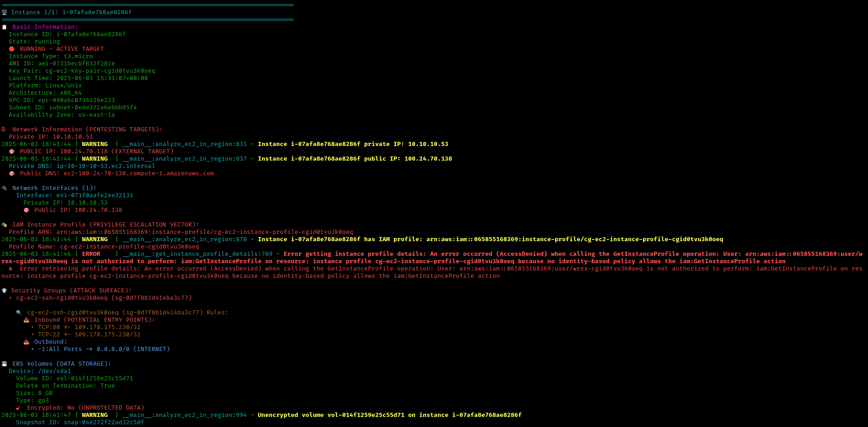The width and height of the screenshot is (868, 427).
Task: Click the shield icon beside Security Groups
Action: [x=4, y=291]
